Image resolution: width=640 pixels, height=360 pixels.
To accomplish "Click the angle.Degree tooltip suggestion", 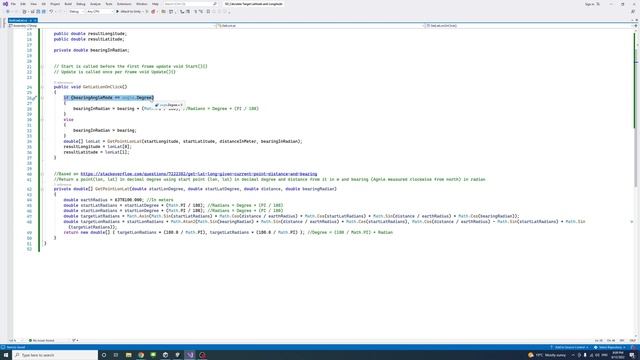I will (x=169, y=105).
